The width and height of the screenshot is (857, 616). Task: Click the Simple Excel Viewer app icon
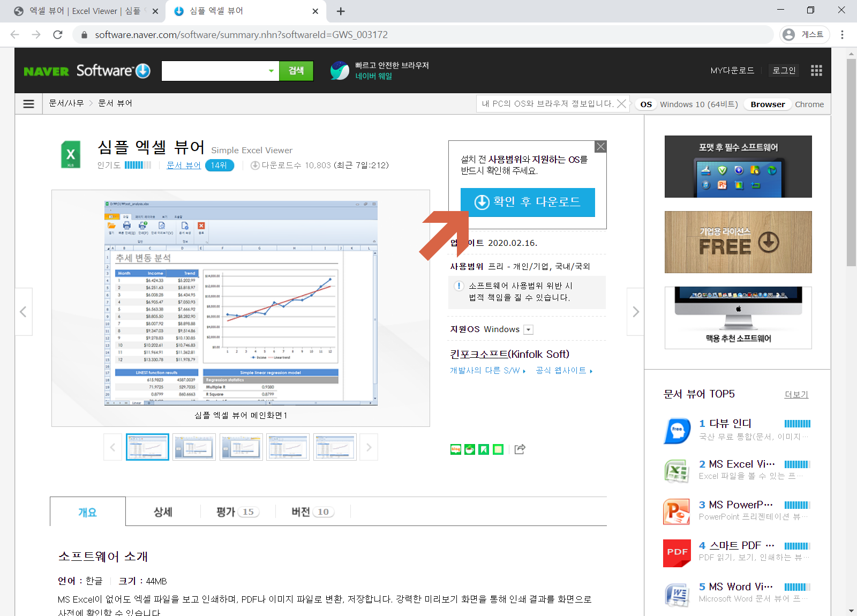click(x=71, y=155)
